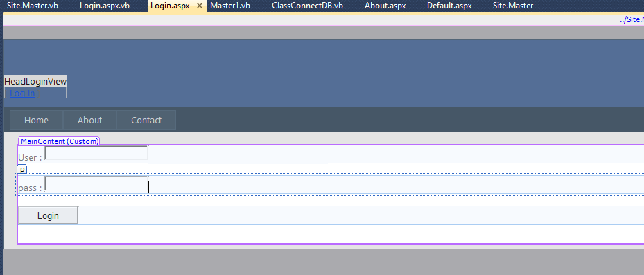Viewport: 644px width, 275px height.
Task: Switch to the About.aspx tab
Action: [385, 6]
